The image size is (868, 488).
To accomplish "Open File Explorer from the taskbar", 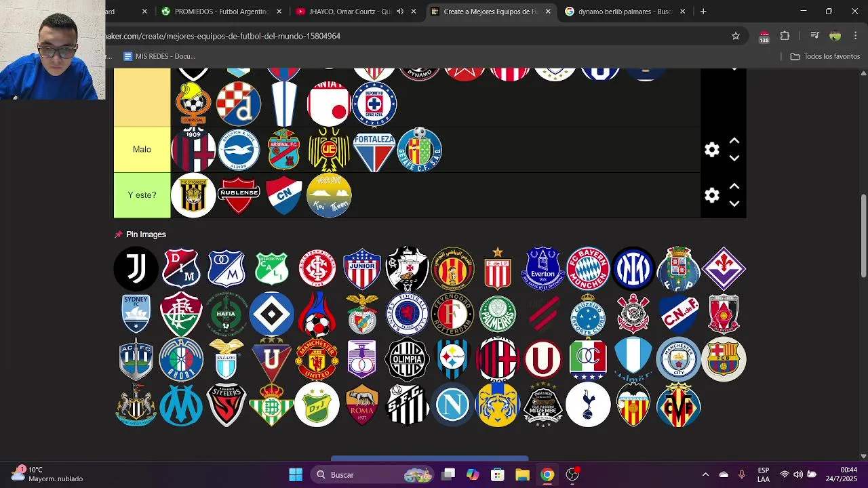I will [522, 474].
